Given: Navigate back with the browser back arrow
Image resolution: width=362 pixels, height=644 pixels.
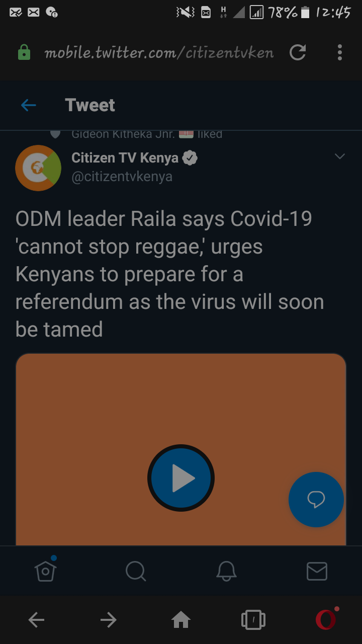Looking at the screenshot, I should click(36, 620).
